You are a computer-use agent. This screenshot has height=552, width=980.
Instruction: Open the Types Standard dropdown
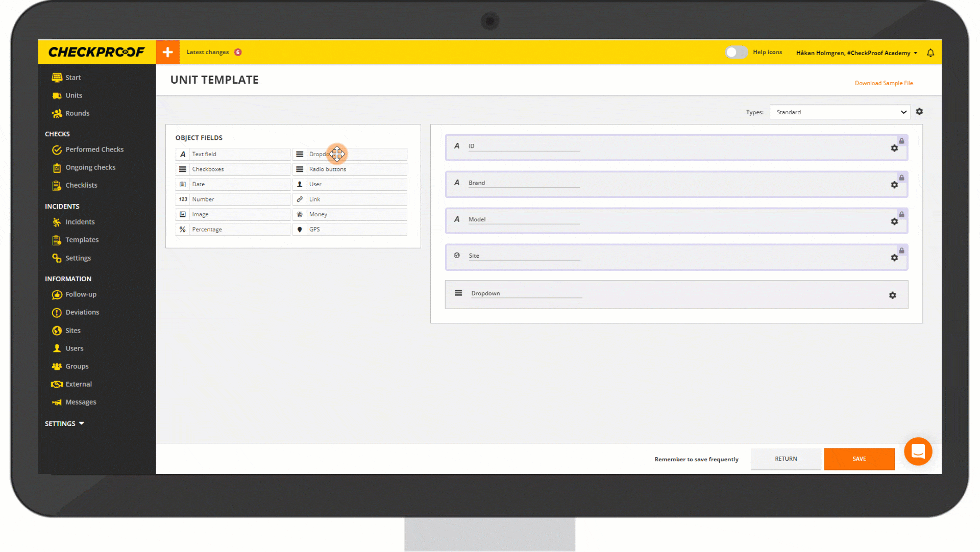point(840,112)
